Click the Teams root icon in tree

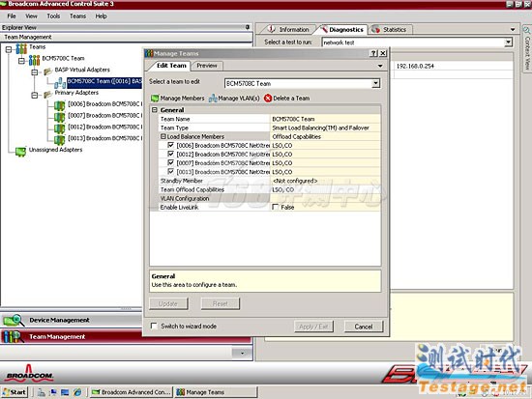click(x=21, y=49)
